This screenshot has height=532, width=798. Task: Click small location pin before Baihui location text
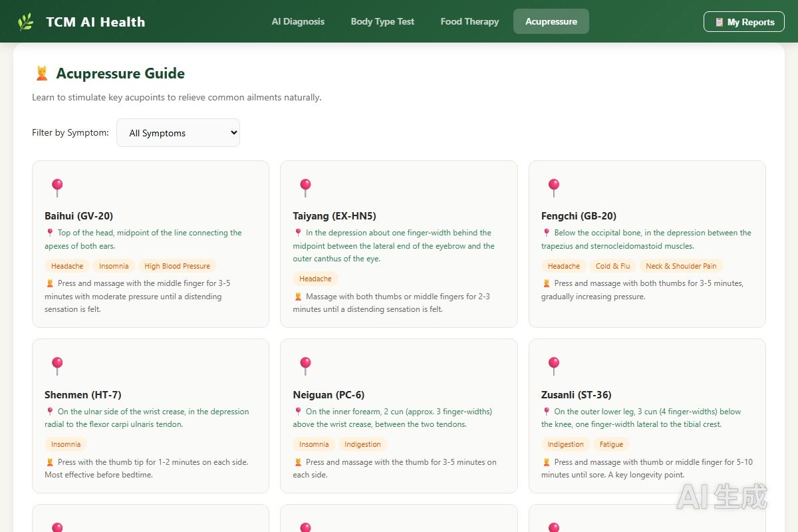pos(49,233)
